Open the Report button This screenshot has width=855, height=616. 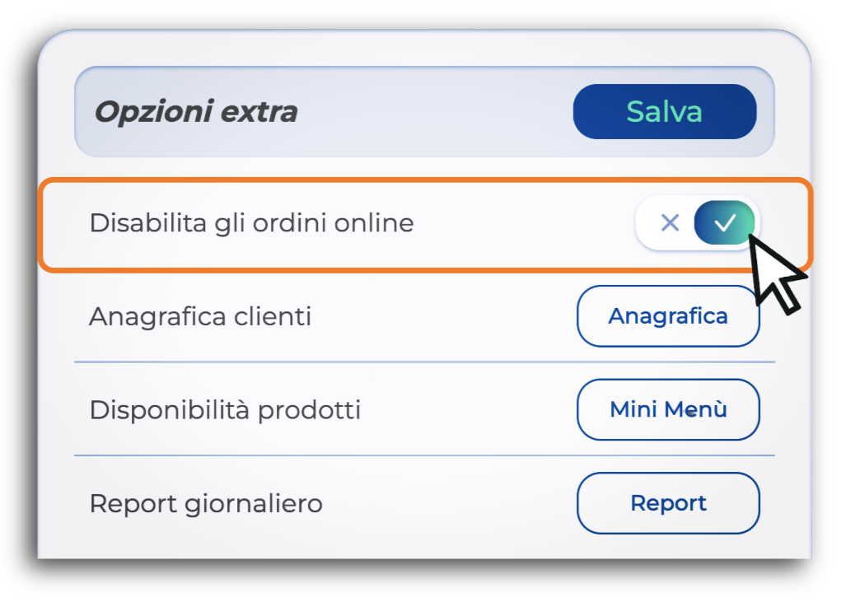(x=668, y=503)
